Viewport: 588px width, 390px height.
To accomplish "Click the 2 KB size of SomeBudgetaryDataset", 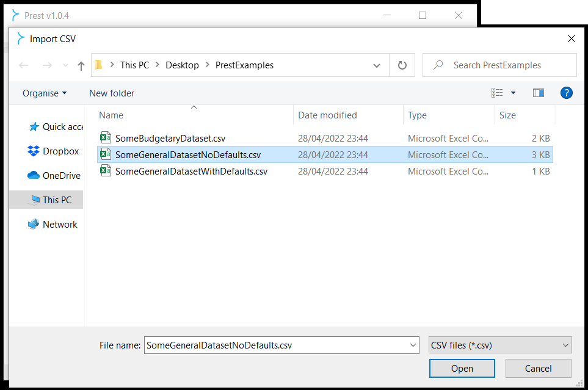I will tap(540, 139).
